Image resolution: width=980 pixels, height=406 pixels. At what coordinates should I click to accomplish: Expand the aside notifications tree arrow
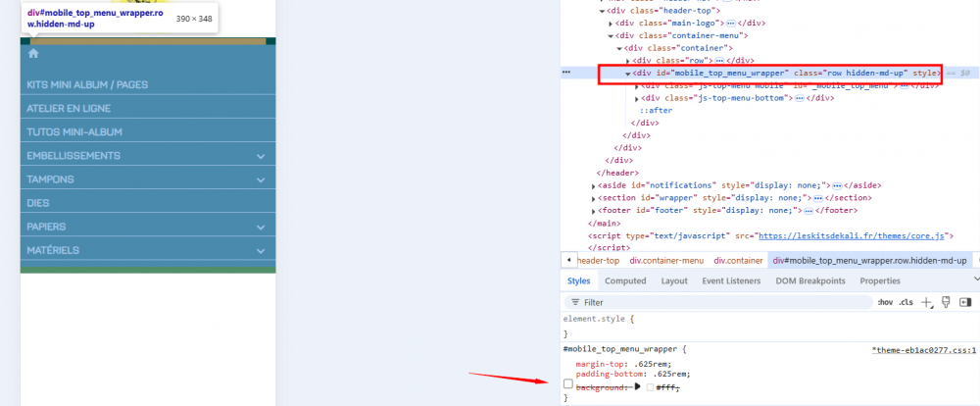(x=593, y=185)
